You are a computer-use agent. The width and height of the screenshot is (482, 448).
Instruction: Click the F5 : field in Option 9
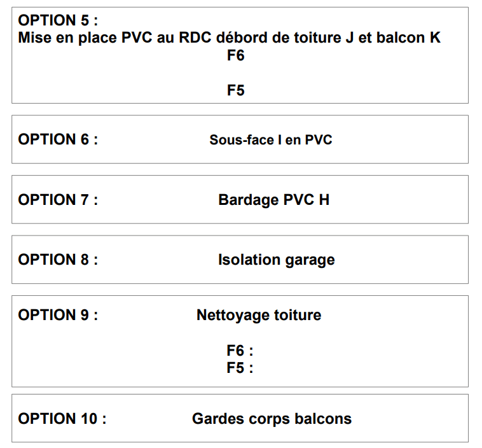240,368
